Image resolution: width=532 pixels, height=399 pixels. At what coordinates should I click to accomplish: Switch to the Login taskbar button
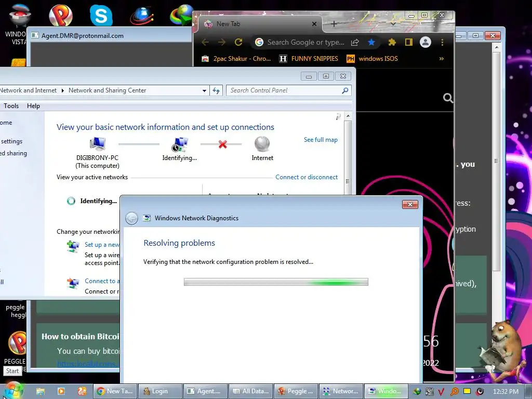161,391
